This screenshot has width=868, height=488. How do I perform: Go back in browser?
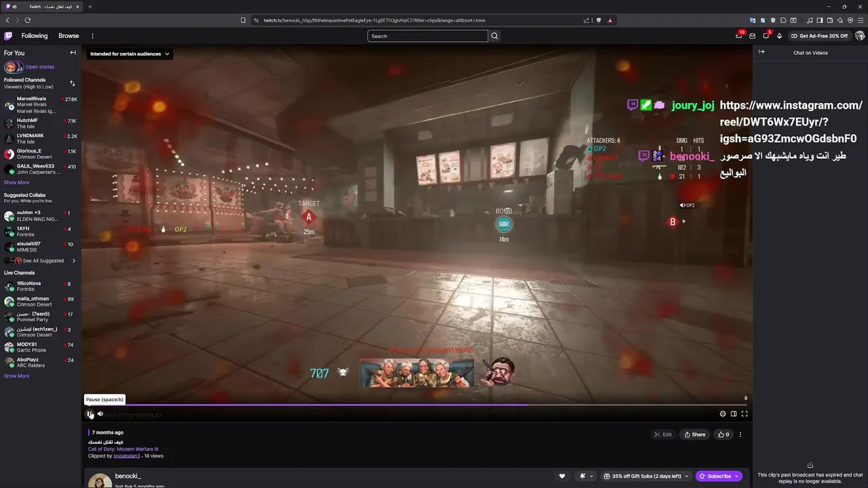(x=7, y=20)
